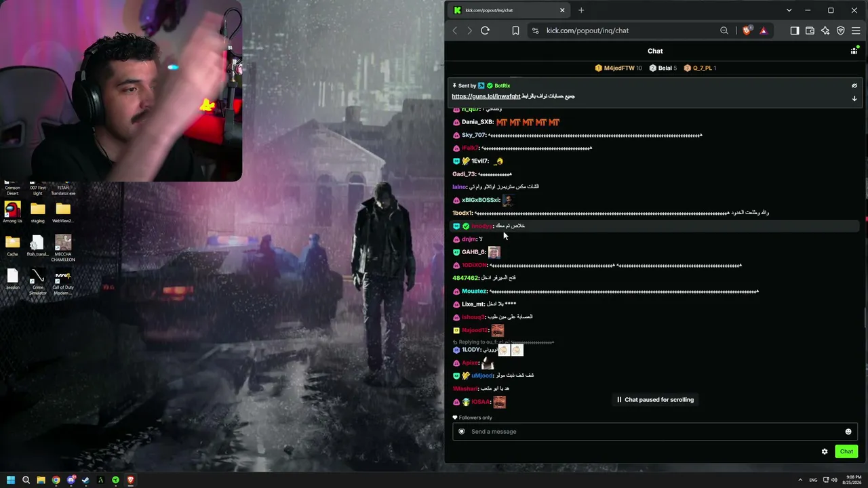Viewport: 868px width, 488px height.
Task: Open site settings icon in address bar
Action: (x=535, y=30)
